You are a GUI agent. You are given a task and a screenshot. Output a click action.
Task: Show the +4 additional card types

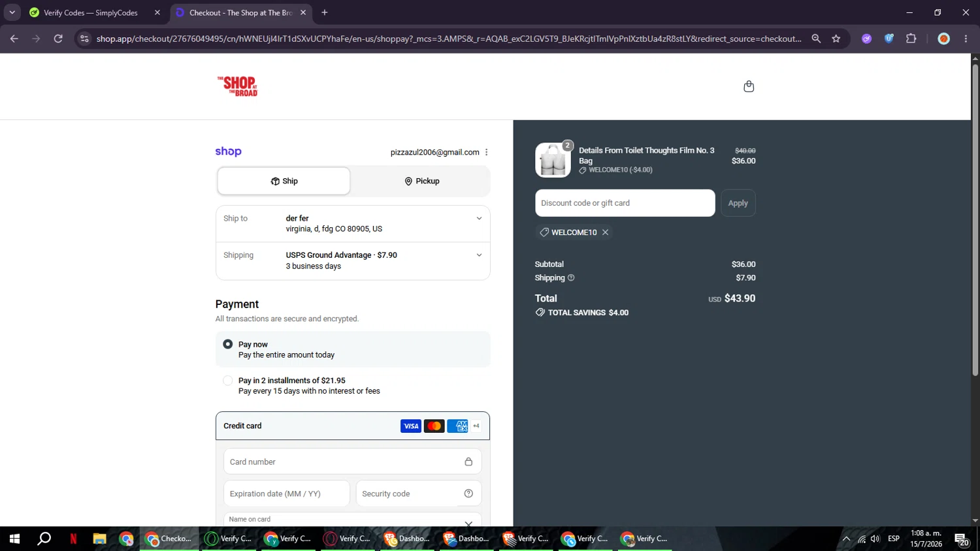click(476, 426)
